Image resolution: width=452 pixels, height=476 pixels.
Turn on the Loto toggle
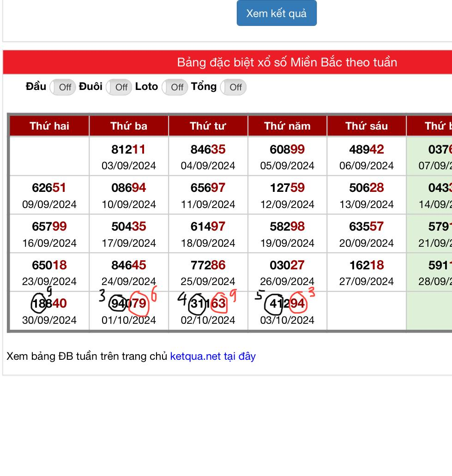pos(175,87)
